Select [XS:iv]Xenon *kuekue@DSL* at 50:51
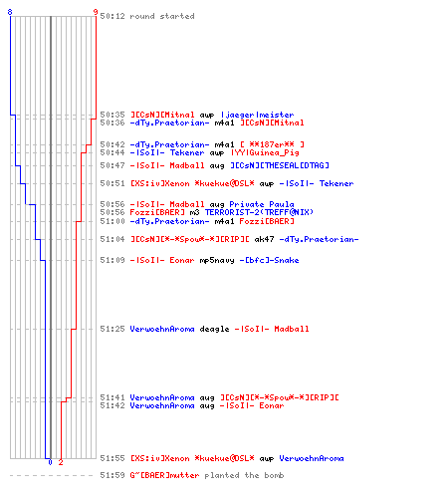448x498 pixels. [x=192, y=183]
